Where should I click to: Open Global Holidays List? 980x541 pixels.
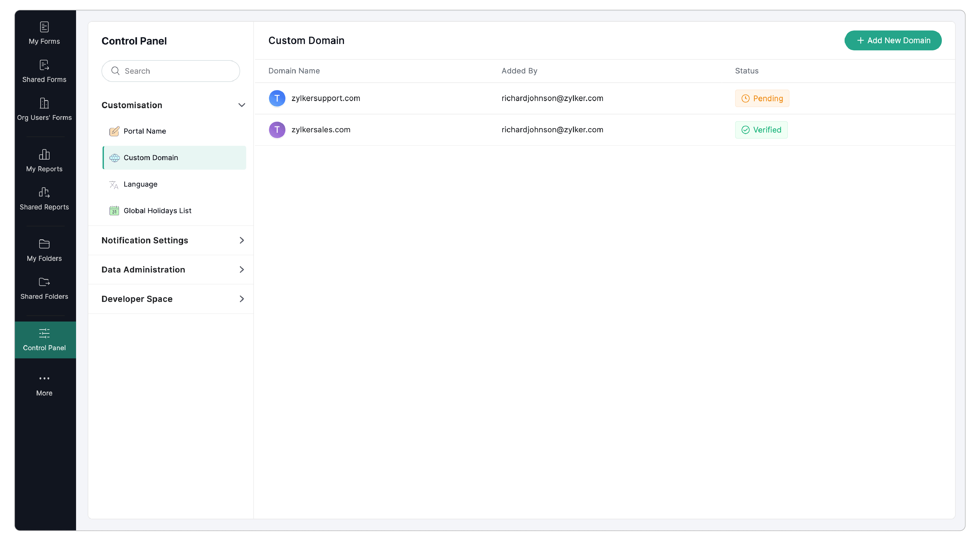(157, 210)
